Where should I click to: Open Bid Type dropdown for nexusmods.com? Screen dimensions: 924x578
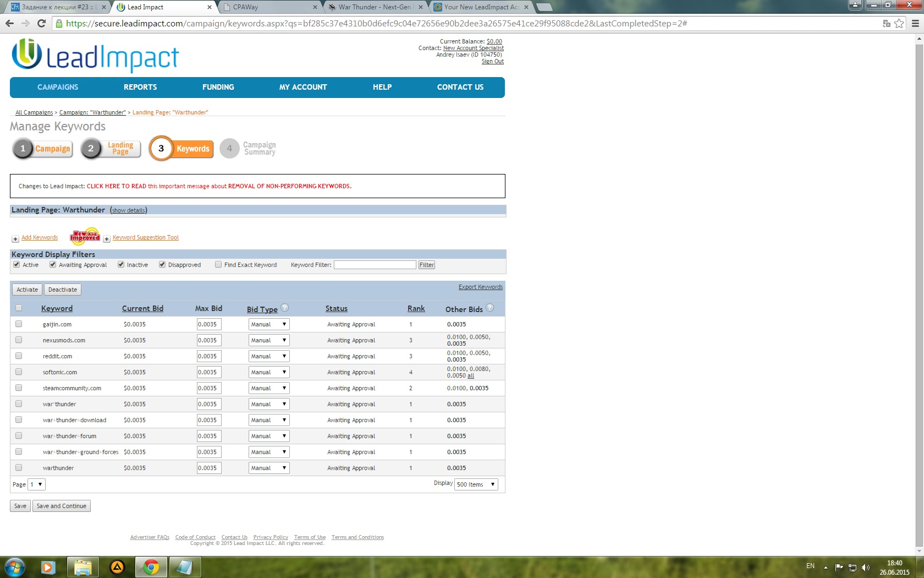point(269,340)
